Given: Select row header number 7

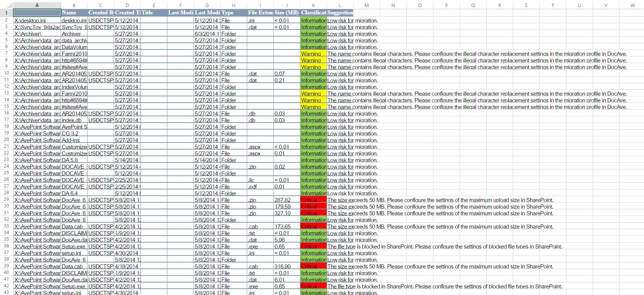Looking at the screenshot, I should click(x=6, y=53).
